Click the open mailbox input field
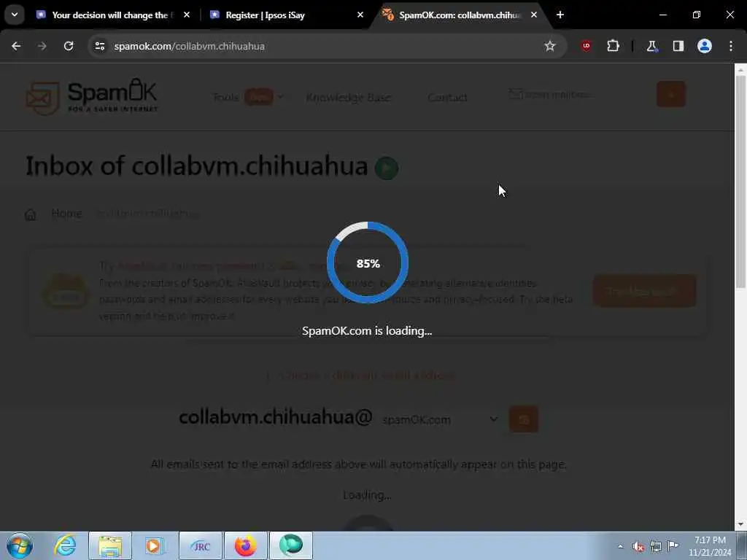747x560 pixels. 578,94
